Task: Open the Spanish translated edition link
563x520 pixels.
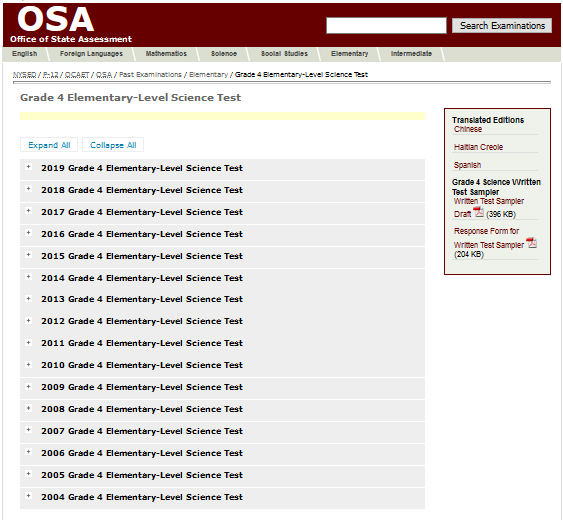Action: point(467,165)
